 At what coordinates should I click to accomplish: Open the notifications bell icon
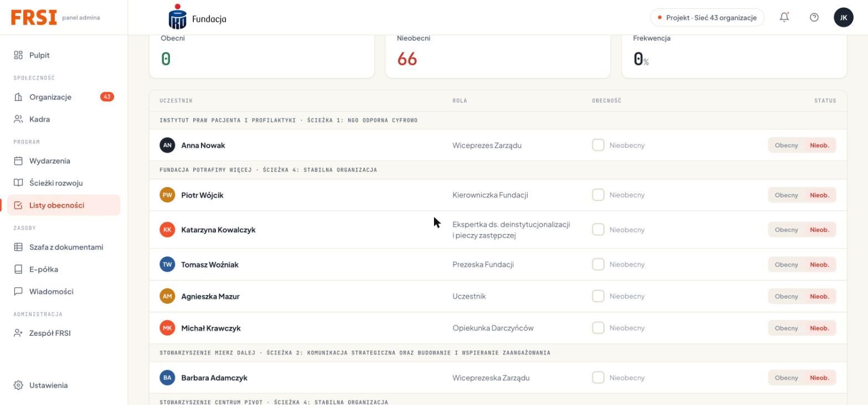(784, 17)
